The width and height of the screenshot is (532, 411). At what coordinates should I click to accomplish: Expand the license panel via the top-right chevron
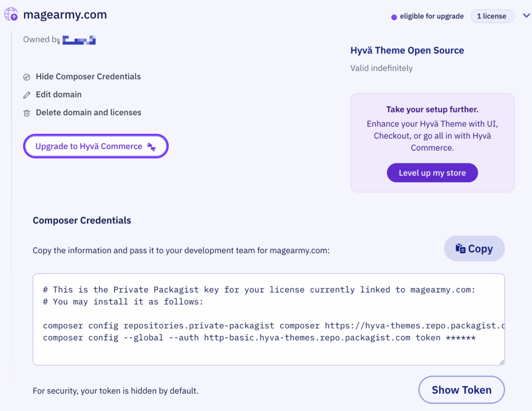(526, 16)
